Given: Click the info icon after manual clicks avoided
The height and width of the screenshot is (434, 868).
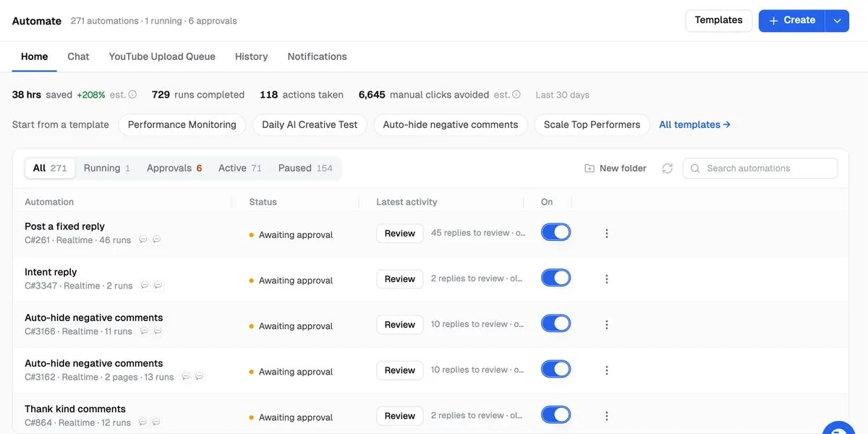Looking at the screenshot, I should (516, 95).
